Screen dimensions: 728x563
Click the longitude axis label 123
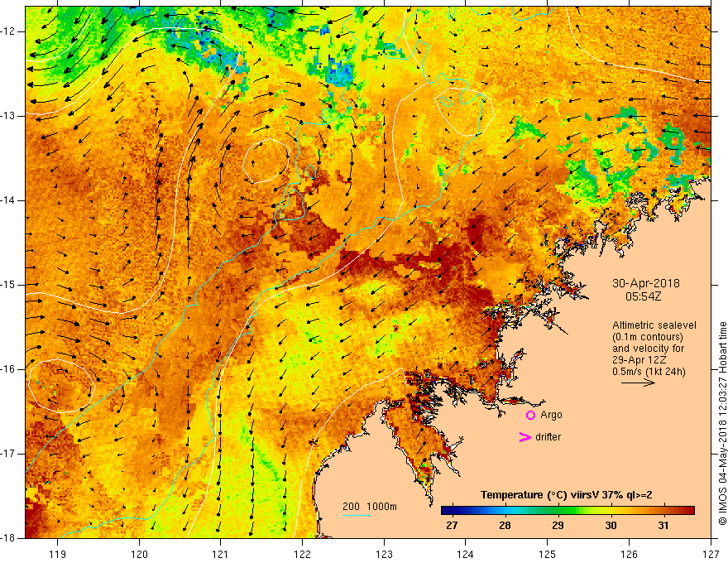coord(384,554)
